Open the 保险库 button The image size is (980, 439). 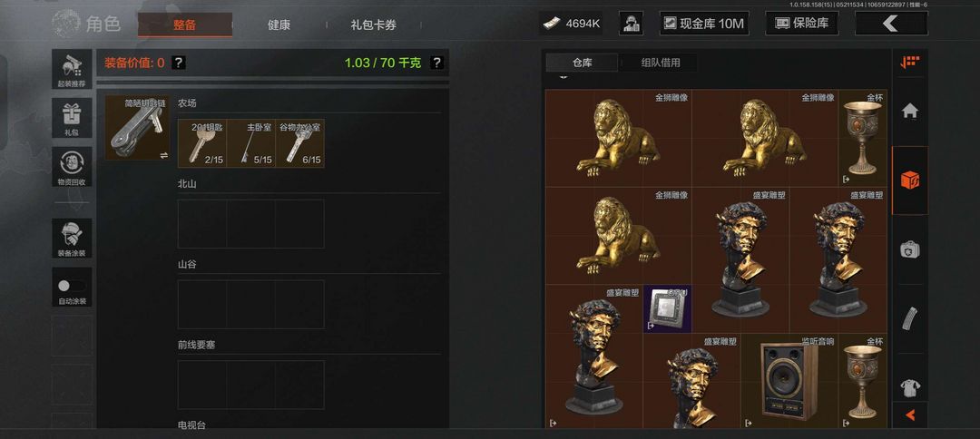pyautogui.click(x=802, y=24)
